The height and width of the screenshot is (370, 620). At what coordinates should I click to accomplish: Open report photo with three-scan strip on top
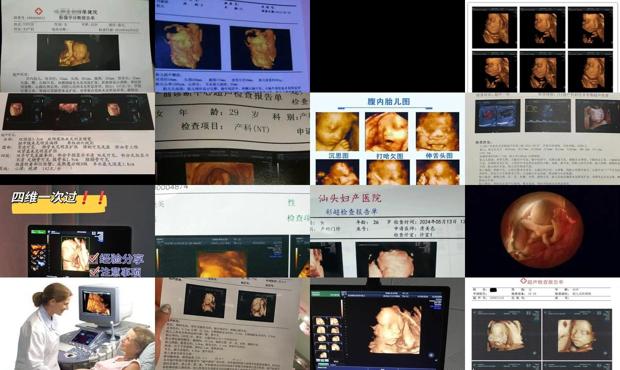[x=77, y=139]
